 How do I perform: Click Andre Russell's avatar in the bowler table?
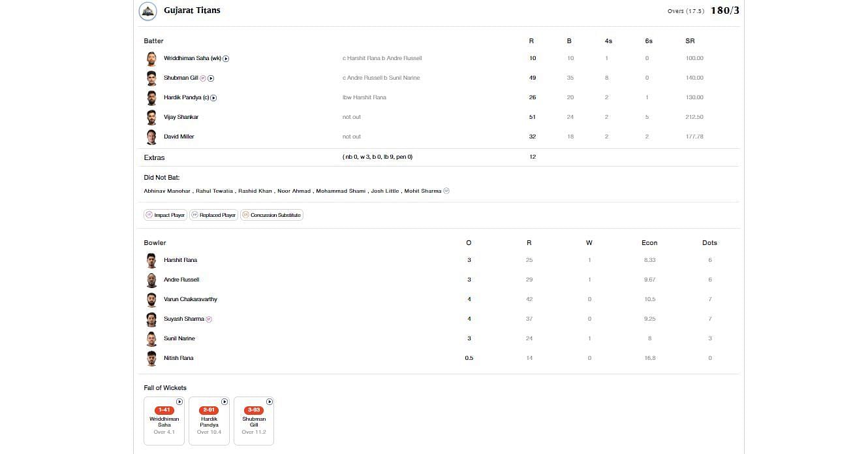pyautogui.click(x=151, y=280)
